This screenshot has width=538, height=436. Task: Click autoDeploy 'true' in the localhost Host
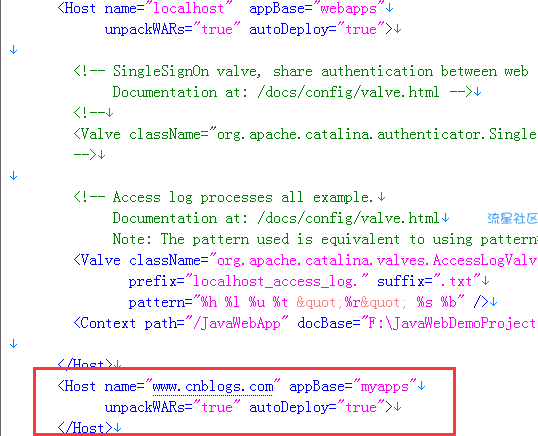[x=361, y=29]
